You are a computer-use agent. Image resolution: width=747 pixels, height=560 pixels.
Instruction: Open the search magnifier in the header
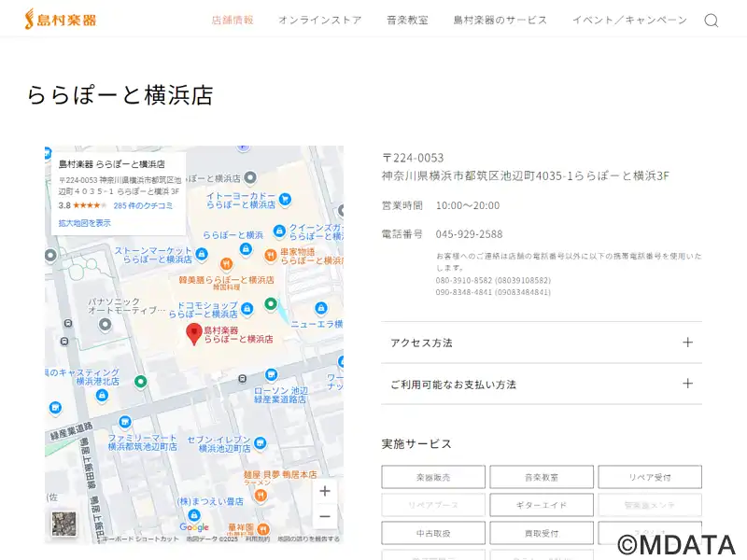click(x=712, y=21)
